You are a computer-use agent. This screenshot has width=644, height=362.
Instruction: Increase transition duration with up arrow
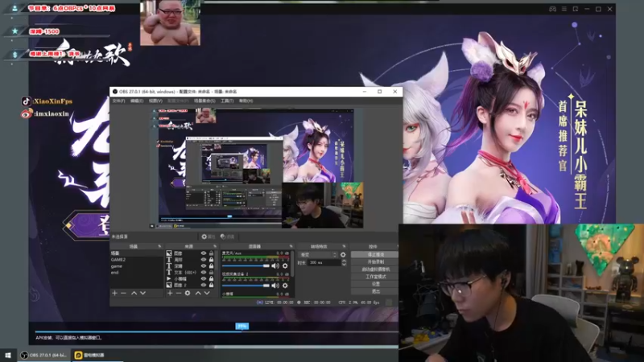coord(344,261)
